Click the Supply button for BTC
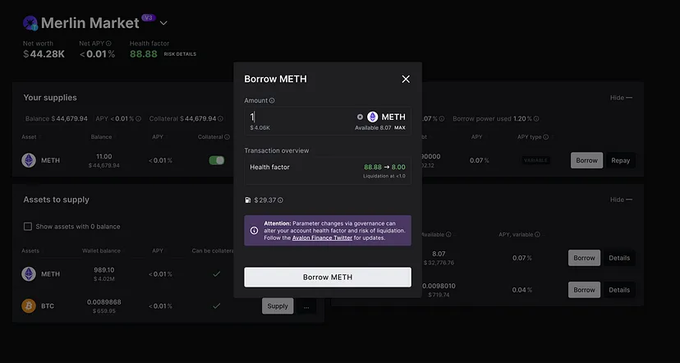This screenshot has width=680, height=363. [278, 306]
